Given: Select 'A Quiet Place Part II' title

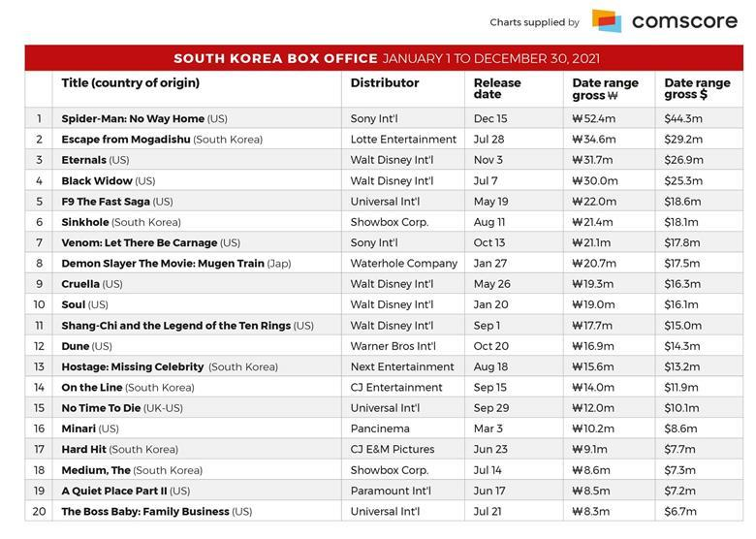Looking at the screenshot, I should (114, 491).
